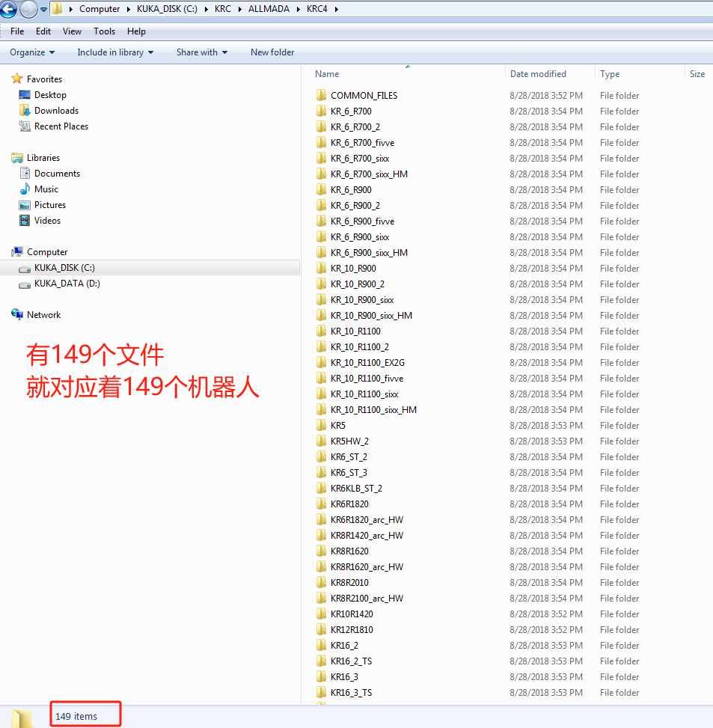Viewport: 713px width, 728px height.
Task: Expand the KRC4 breadcrumb arrow
Action: 336,9
